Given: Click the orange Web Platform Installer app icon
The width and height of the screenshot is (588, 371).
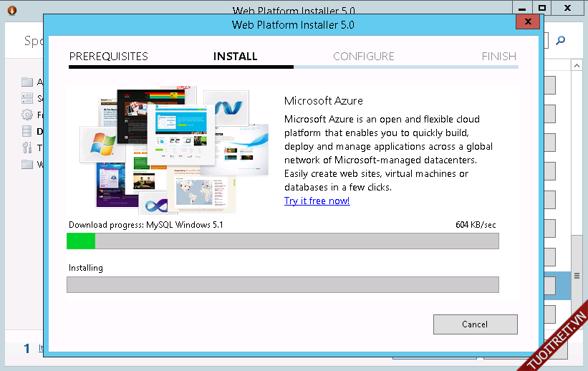Looking at the screenshot, I should [x=10, y=10].
